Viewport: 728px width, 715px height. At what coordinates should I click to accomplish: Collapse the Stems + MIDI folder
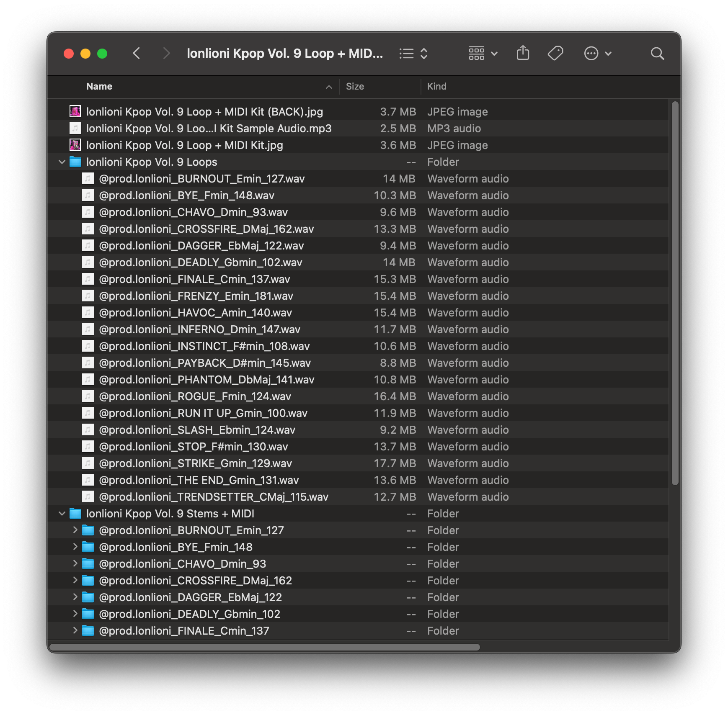62,514
